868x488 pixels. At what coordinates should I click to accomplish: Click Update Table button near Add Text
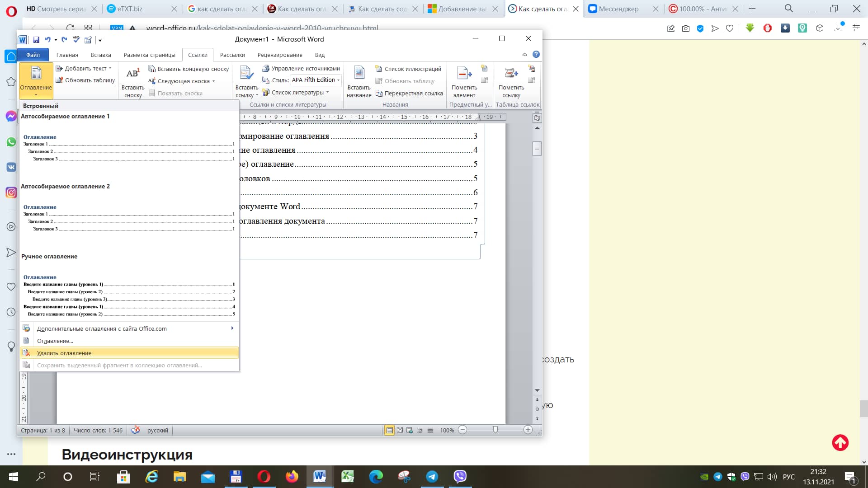pyautogui.click(x=85, y=80)
